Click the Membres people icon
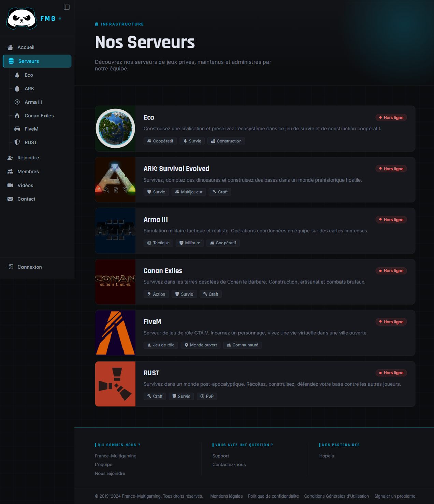The width and height of the screenshot is (434, 504). [x=10, y=172]
